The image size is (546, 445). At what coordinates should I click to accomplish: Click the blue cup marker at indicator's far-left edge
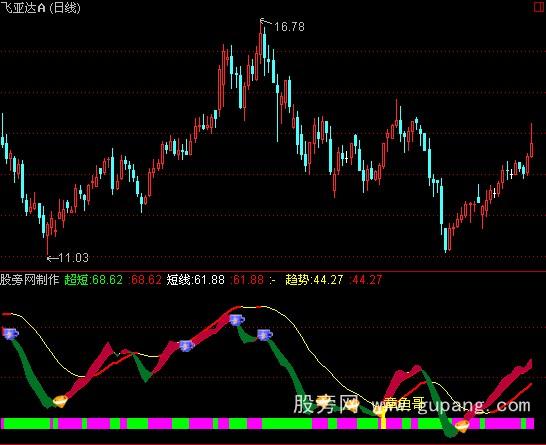click(11, 334)
